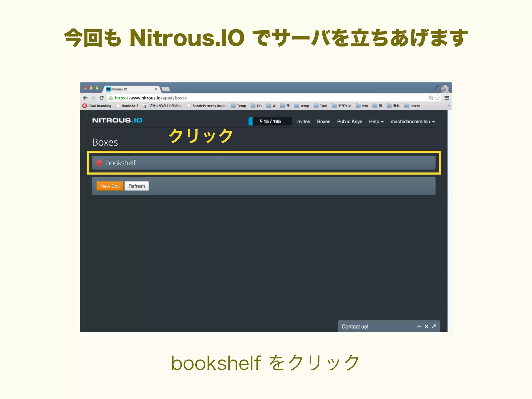Show more bookmarks with the chevron
Image resolution: width=532 pixels, height=399 pixels.
coord(448,106)
